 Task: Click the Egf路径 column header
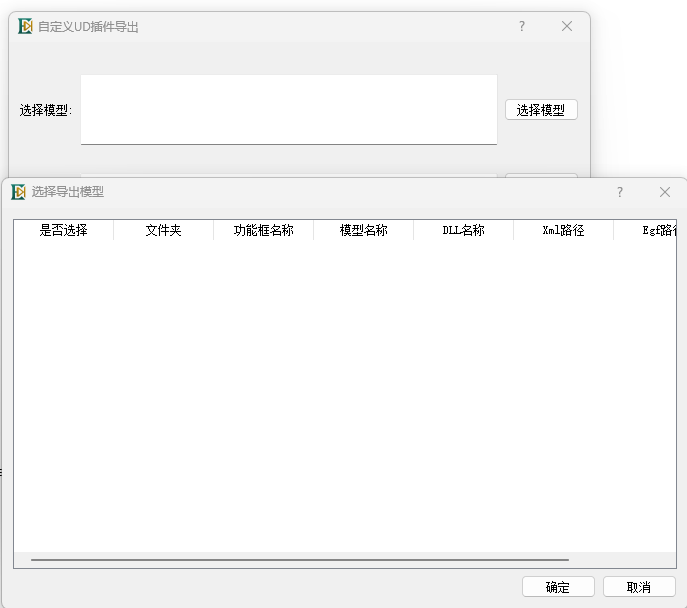655,231
